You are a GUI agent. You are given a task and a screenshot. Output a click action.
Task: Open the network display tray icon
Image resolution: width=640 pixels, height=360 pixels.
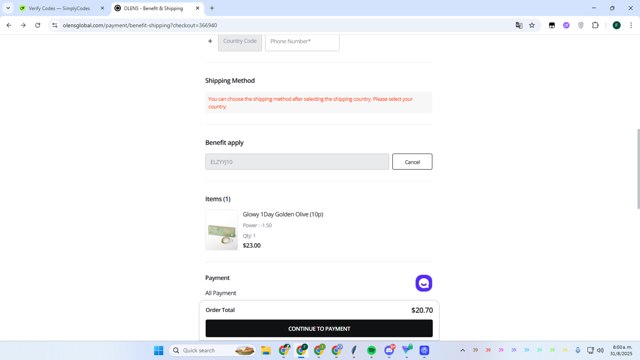click(x=590, y=350)
